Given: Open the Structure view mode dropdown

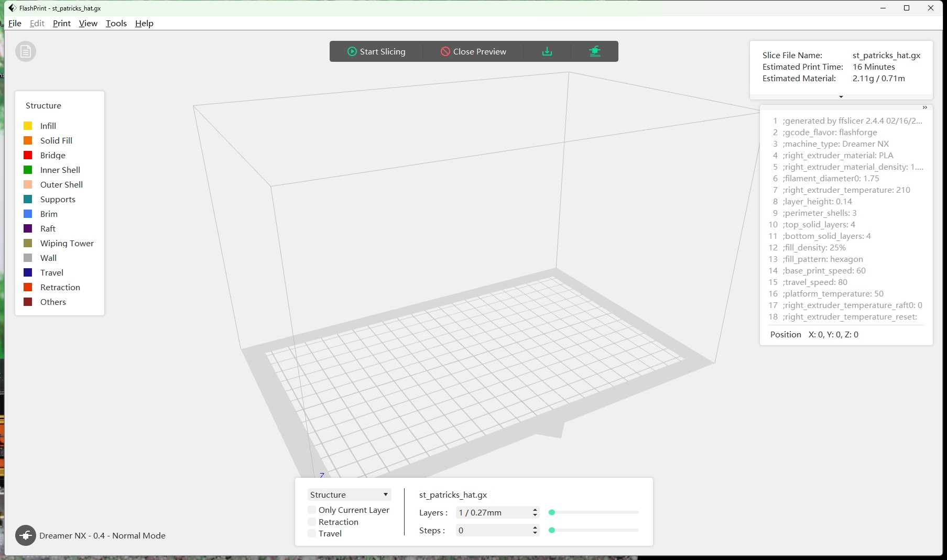Looking at the screenshot, I should pos(349,495).
